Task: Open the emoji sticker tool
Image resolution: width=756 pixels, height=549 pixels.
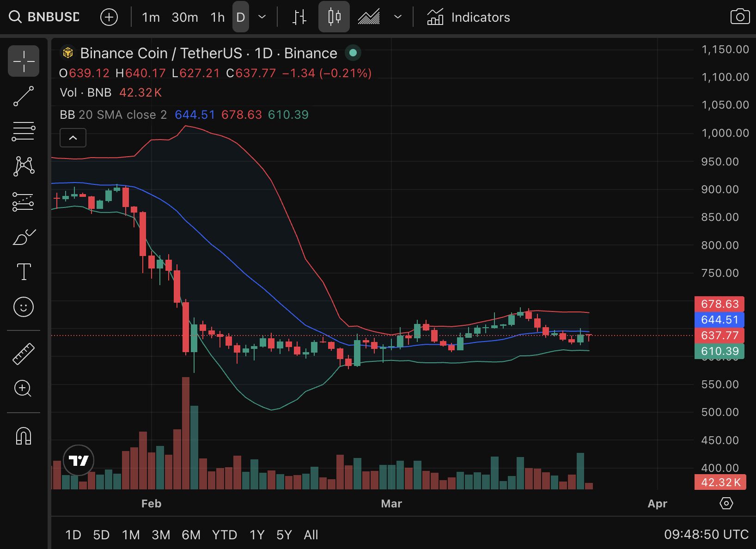Action: (x=23, y=306)
